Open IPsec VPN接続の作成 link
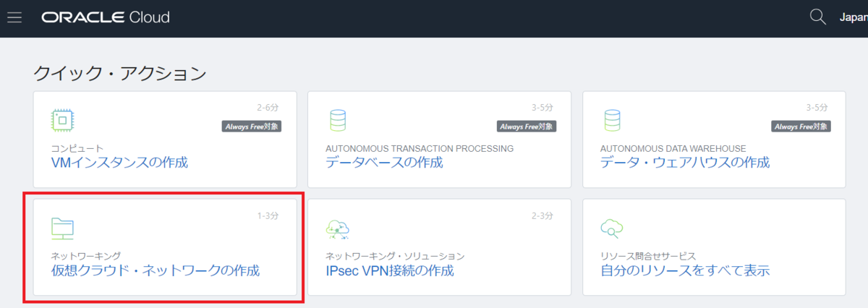868x308 pixels. pyautogui.click(x=390, y=271)
